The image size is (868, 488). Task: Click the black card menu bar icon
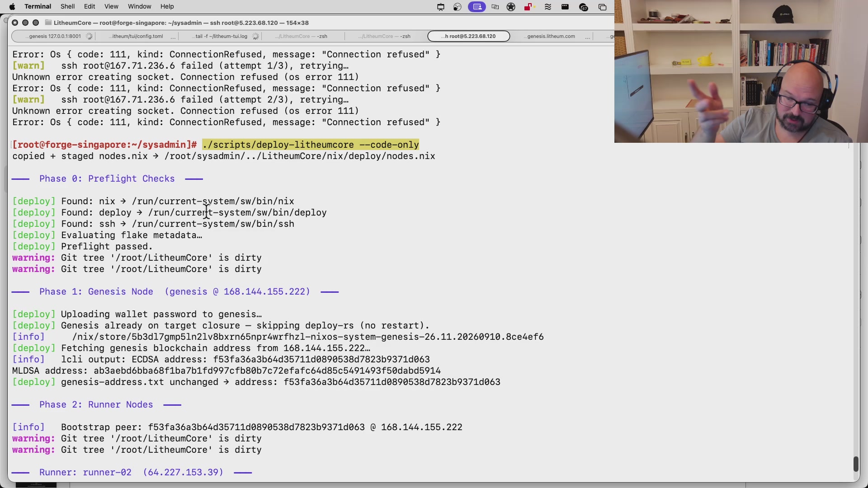[x=565, y=7]
